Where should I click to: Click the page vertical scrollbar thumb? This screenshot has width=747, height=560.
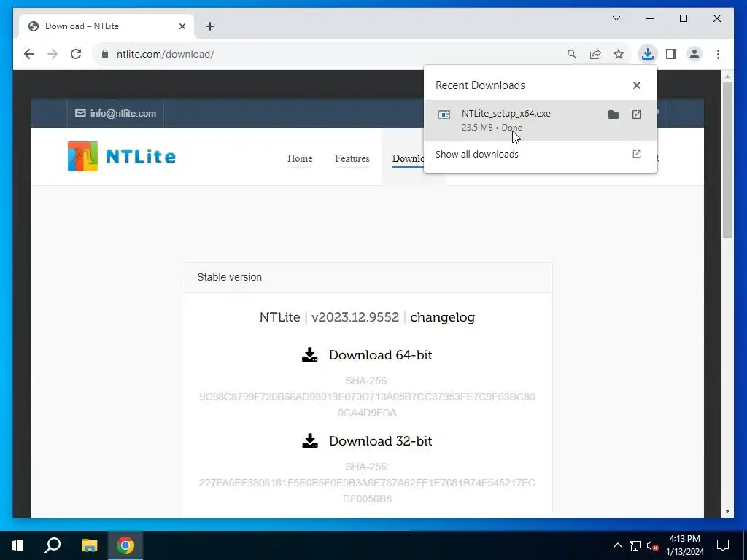[727, 160]
